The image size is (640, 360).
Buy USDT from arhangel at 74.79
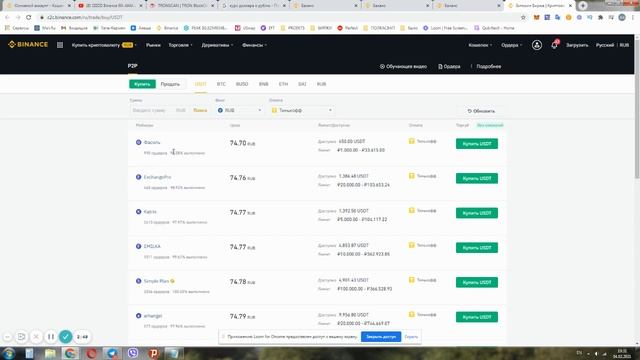477,317
